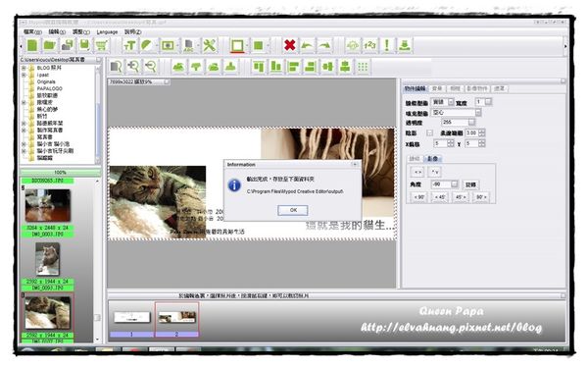The image size is (588, 368).
Task: Click OK in the Information dialog
Action: [293, 210]
